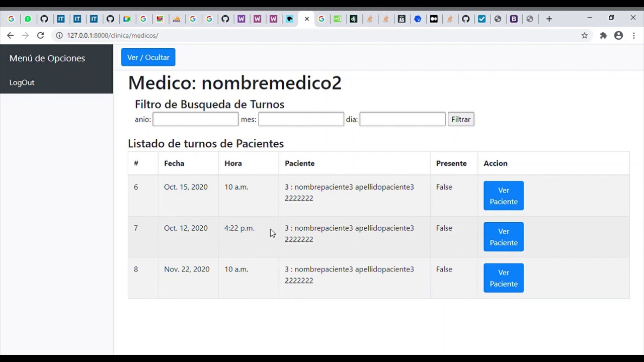Switch to the phpMyAdmin PMA tab
This screenshot has width=644, height=362.
176,19
